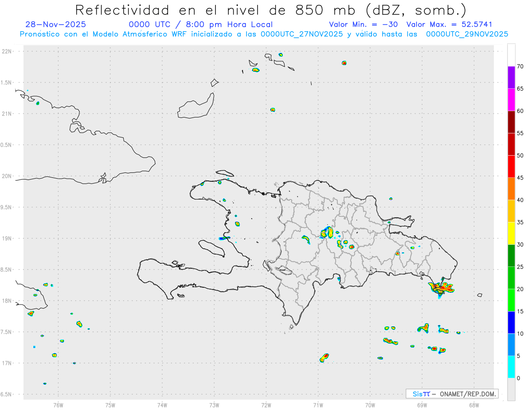
Task: Click the "73W" longitude axis label
Action: tap(214, 405)
